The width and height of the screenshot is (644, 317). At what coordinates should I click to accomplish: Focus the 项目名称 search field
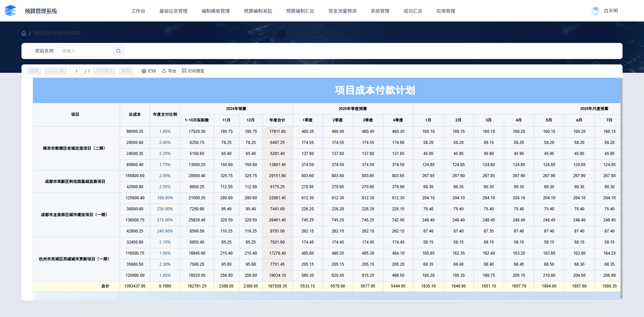click(86, 51)
